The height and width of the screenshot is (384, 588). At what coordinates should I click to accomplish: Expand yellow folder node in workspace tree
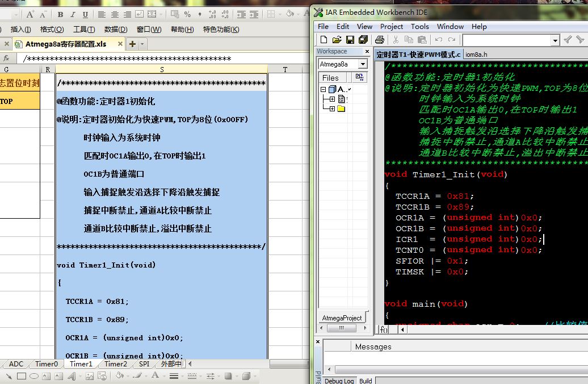click(332, 109)
